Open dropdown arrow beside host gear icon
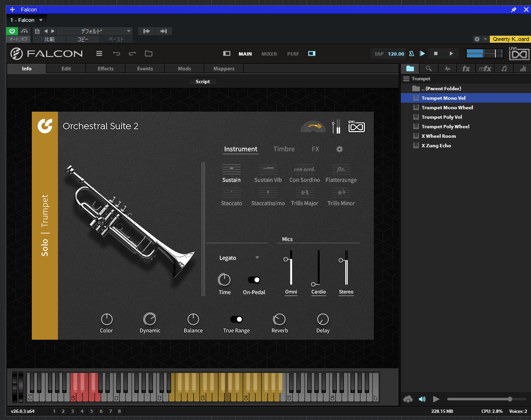 point(485,39)
